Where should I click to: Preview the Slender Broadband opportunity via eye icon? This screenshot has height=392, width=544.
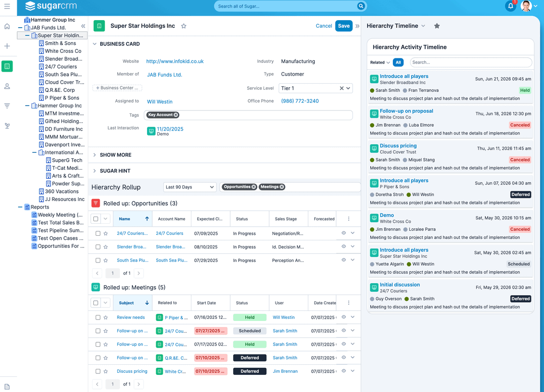click(344, 246)
